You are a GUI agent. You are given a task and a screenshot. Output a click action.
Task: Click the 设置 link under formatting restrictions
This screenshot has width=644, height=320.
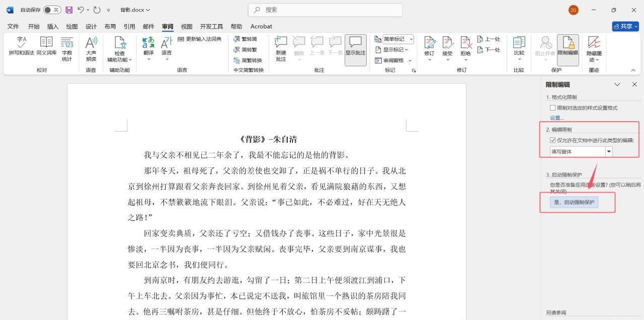(556, 117)
